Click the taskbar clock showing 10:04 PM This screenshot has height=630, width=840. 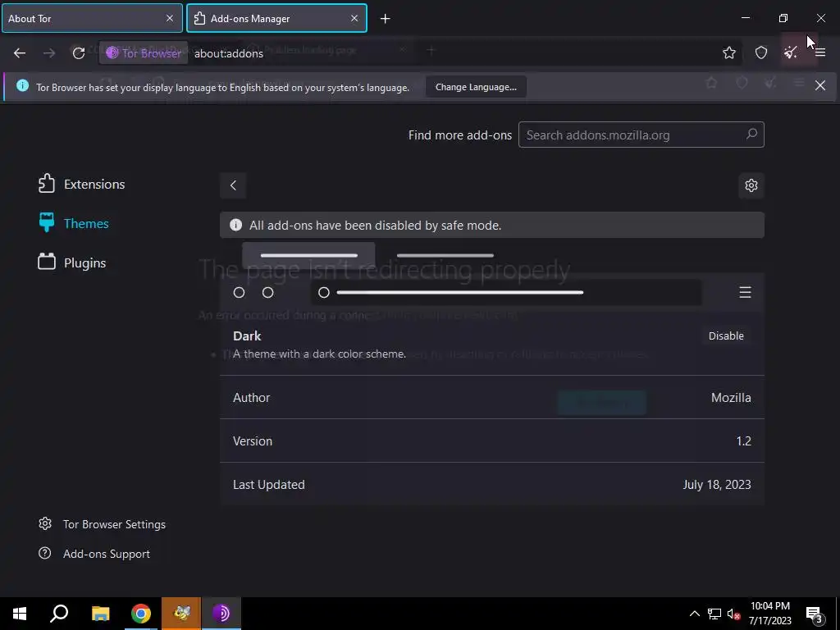tap(769, 614)
